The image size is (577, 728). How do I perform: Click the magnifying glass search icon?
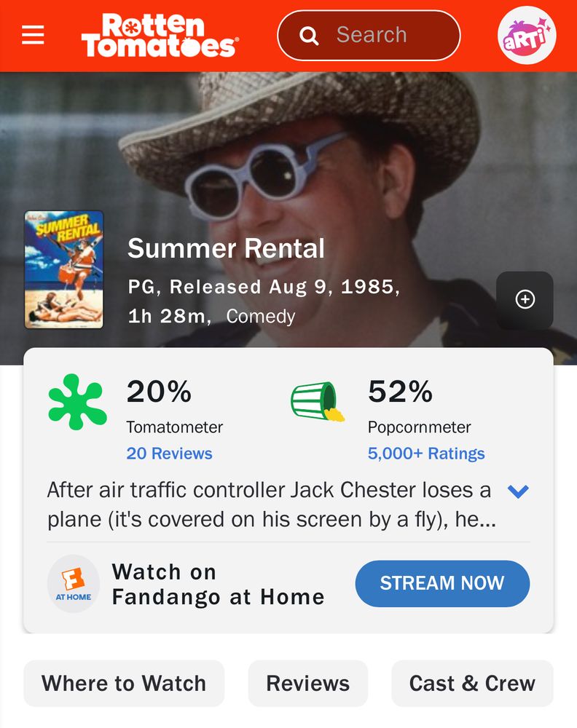point(309,34)
